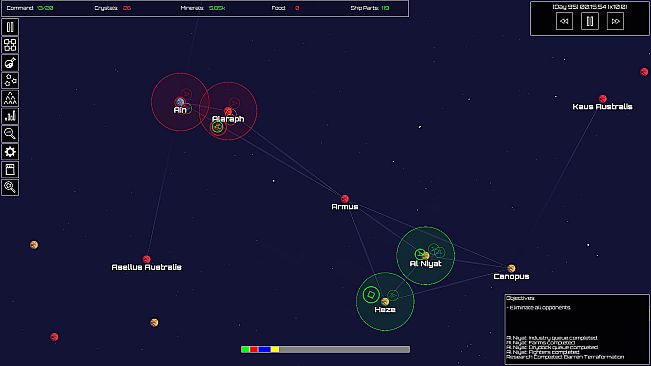Click the upper magnifier icon in the left toolbar
The height and width of the screenshot is (366, 651).
(10, 134)
